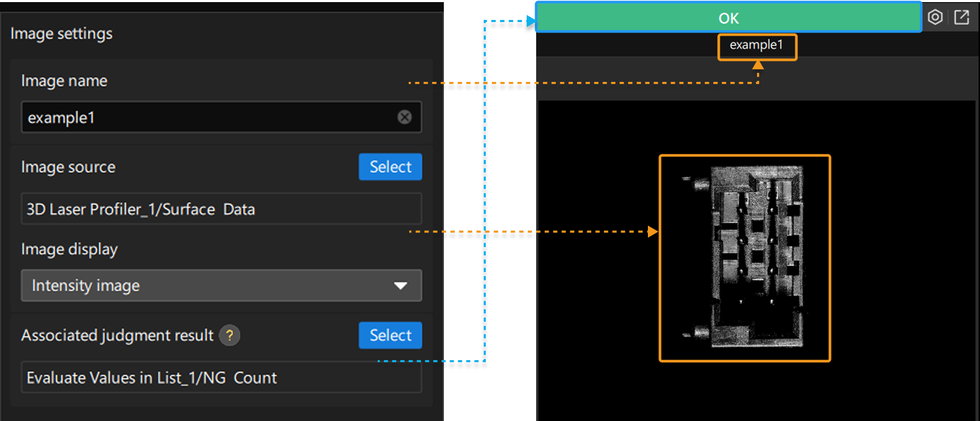Click the green OK status bar
This screenshot has height=421, width=980.
728,17
